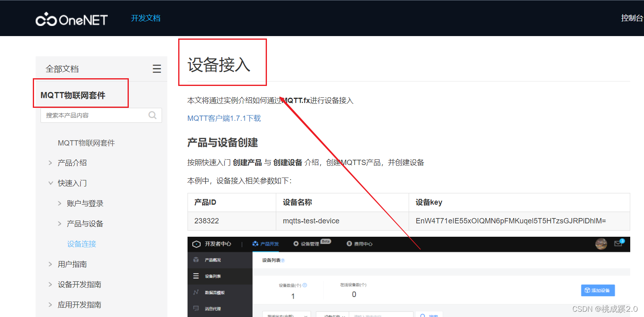Image resolution: width=644 pixels, height=317 pixels.
Task: Select the 设备连接 sidebar link
Action: tap(81, 244)
